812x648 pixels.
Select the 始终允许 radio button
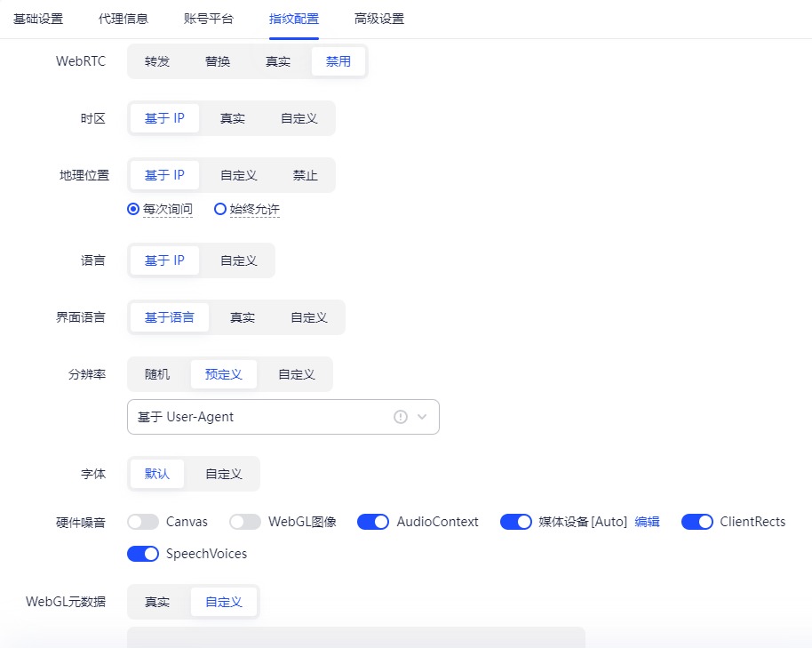click(x=220, y=210)
